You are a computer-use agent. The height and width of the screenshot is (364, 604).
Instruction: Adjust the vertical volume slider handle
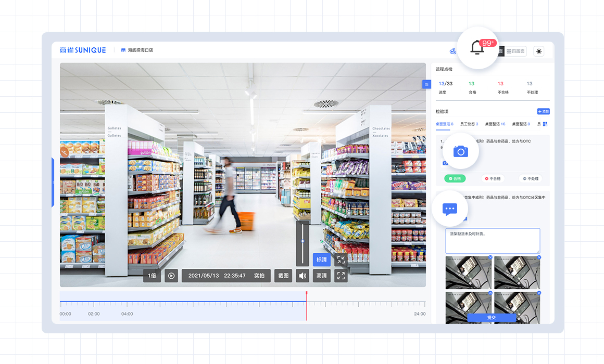click(x=303, y=241)
